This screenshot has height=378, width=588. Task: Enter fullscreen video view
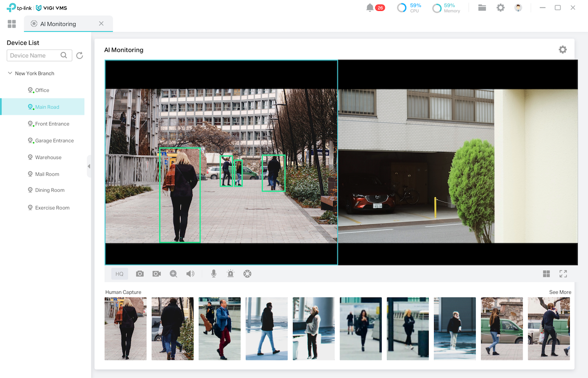click(563, 274)
